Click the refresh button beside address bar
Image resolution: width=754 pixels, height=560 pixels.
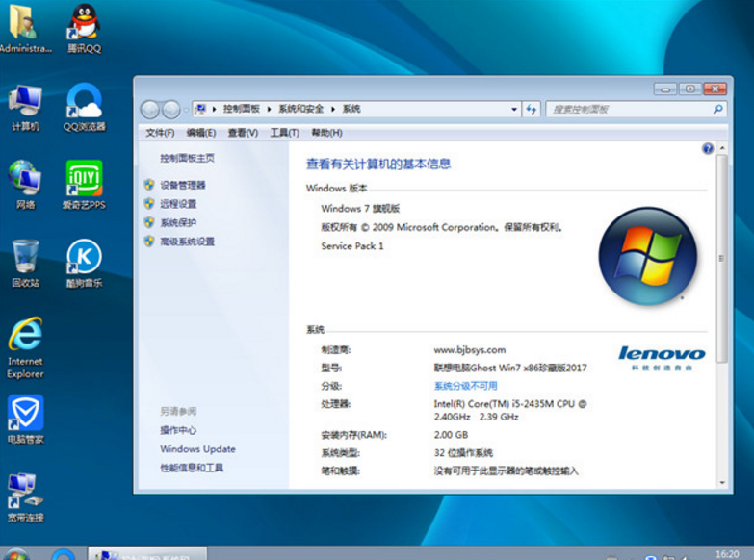coord(532,109)
